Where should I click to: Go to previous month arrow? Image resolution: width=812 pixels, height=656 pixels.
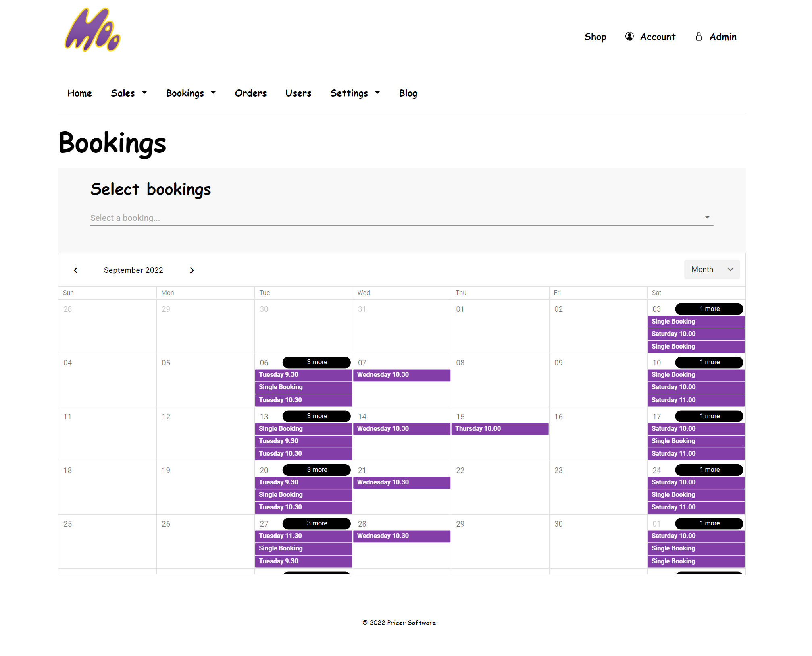pos(76,270)
